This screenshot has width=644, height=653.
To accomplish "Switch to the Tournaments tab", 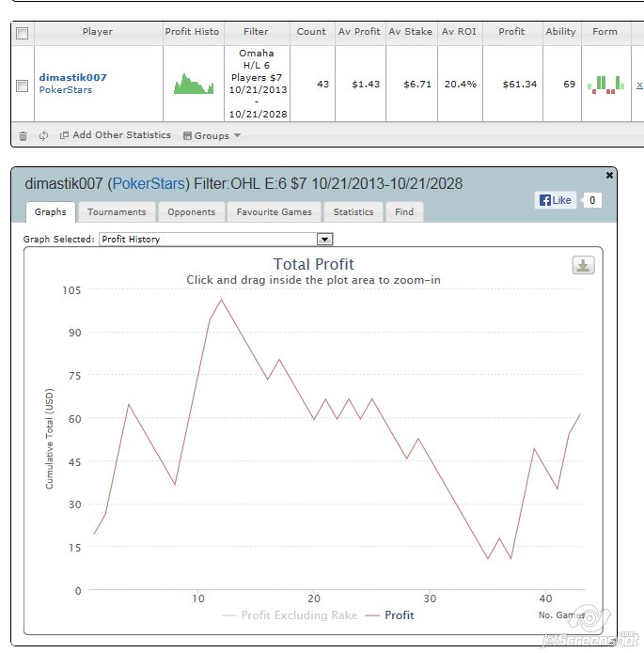I will click(x=117, y=212).
